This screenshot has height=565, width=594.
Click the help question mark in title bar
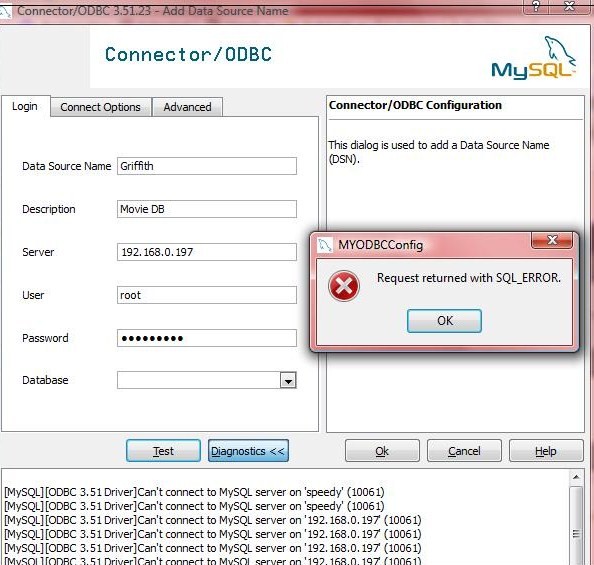click(536, 6)
